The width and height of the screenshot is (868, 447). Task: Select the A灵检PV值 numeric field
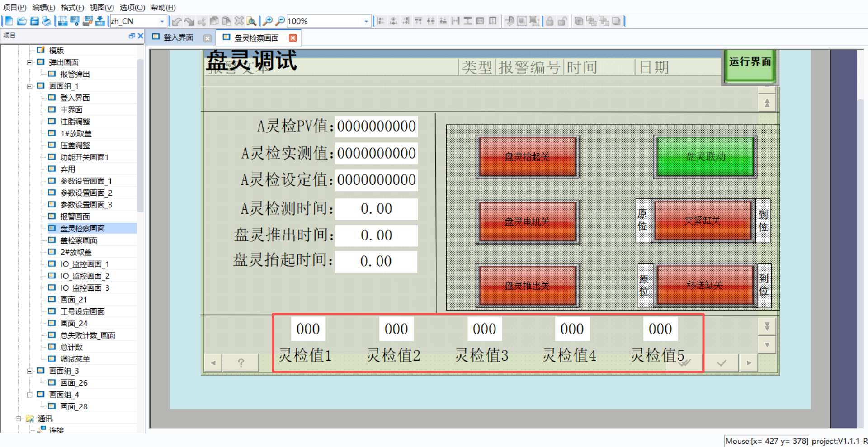click(x=377, y=126)
